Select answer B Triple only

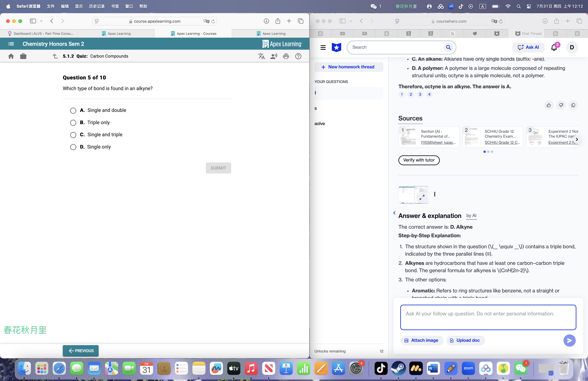tap(73, 123)
